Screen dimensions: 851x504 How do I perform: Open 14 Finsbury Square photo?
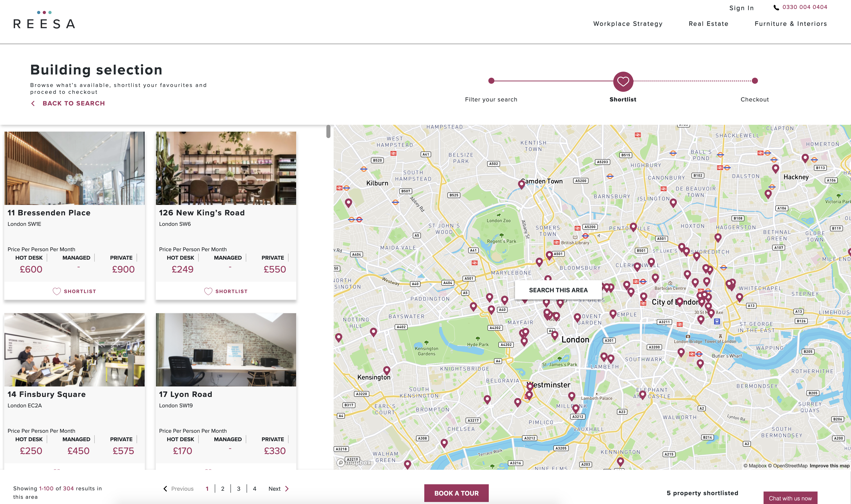click(74, 349)
